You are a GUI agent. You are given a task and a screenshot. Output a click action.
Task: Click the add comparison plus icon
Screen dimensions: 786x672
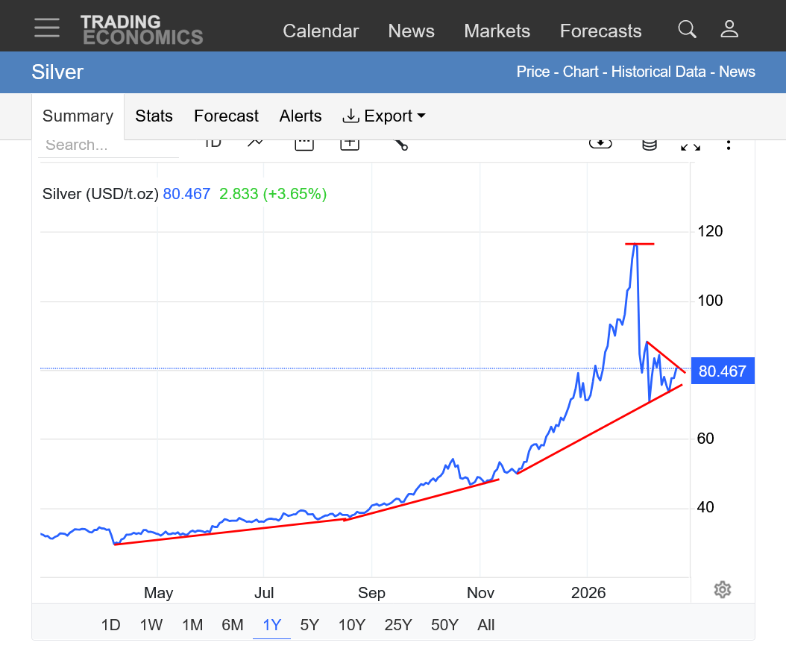click(x=350, y=144)
